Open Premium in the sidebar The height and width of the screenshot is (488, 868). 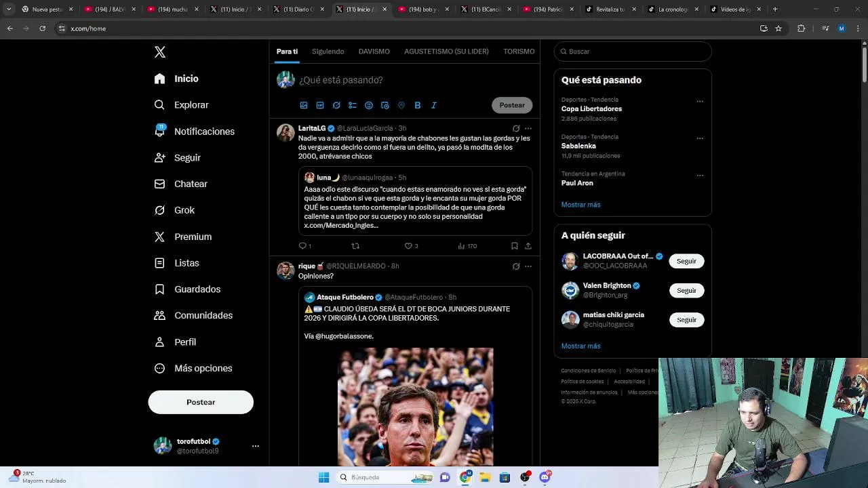coord(182,237)
